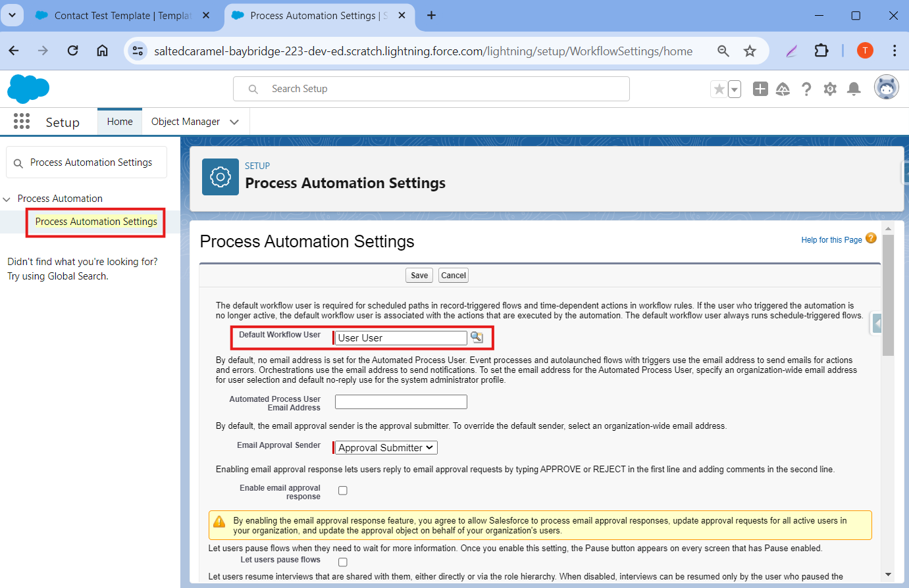Click the user lookup icon beside Default Workflow User
The image size is (909, 588).
477,337
